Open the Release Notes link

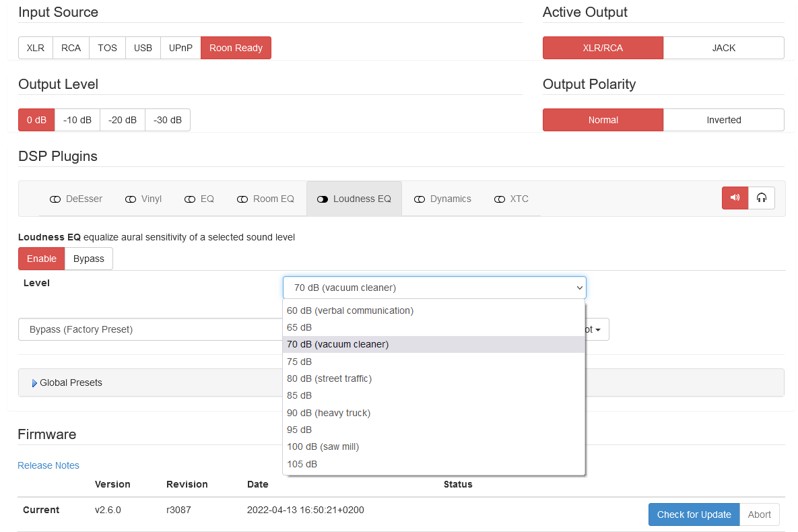pos(48,465)
